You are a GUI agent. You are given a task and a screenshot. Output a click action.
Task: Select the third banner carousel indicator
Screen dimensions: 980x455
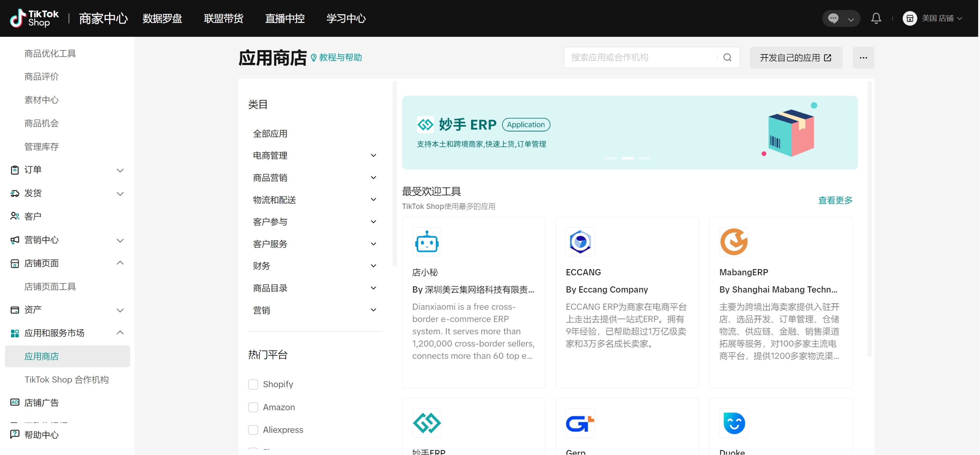point(644,158)
